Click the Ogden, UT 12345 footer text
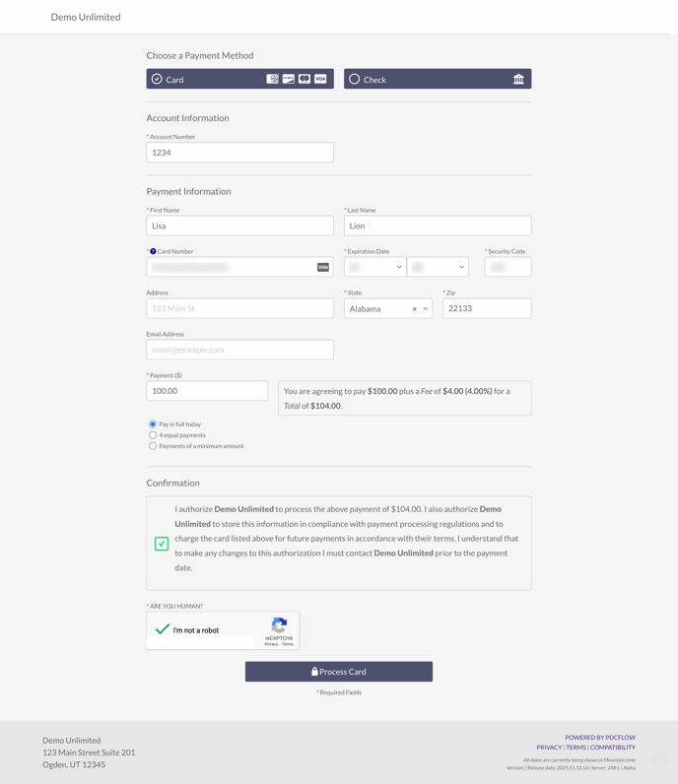 coord(74,764)
